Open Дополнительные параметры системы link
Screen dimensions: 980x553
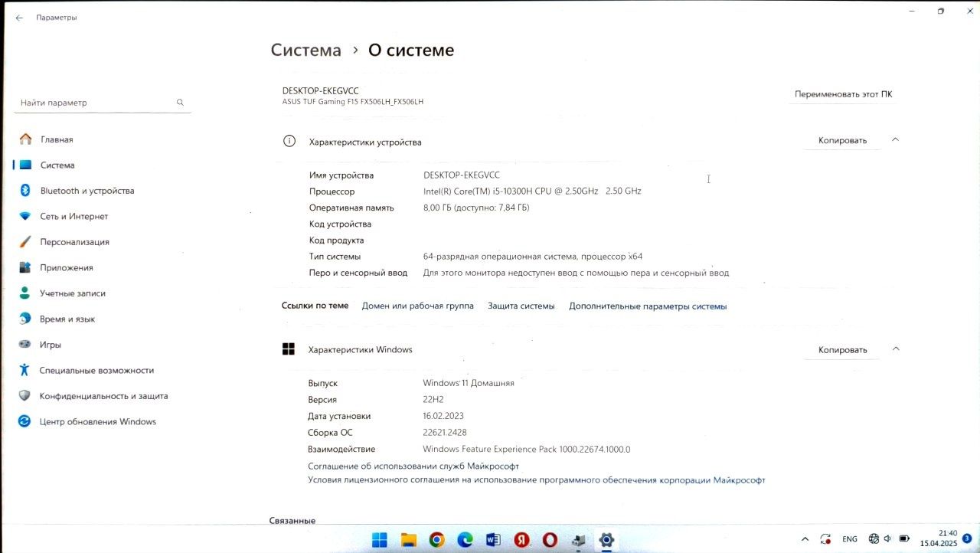click(648, 306)
